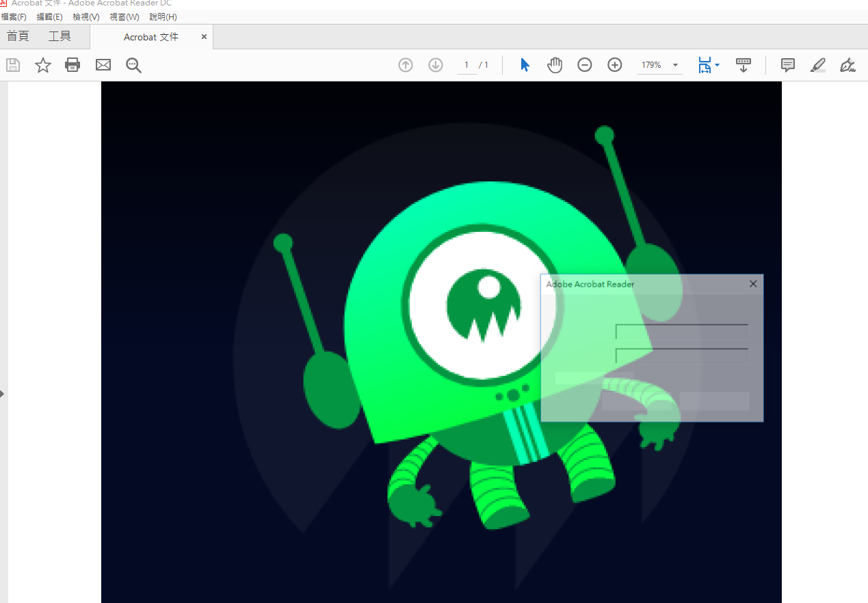Click the upper text field in dialog
Image resolution: width=868 pixels, height=603 pixels.
pyautogui.click(x=682, y=332)
